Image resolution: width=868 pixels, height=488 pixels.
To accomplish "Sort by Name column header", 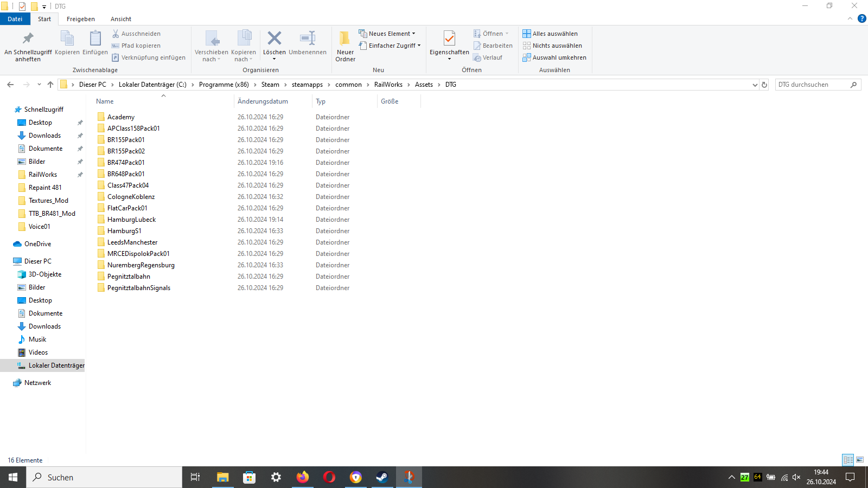I will pos(105,101).
